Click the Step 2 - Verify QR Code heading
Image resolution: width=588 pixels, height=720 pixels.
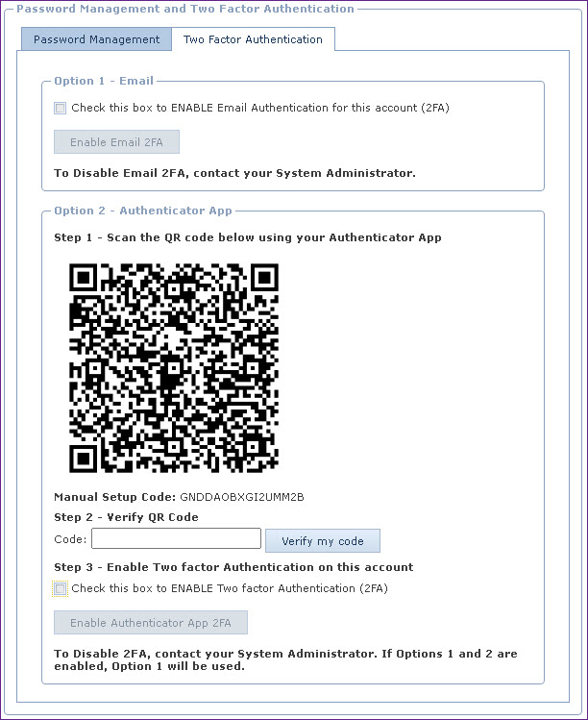coord(126,517)
